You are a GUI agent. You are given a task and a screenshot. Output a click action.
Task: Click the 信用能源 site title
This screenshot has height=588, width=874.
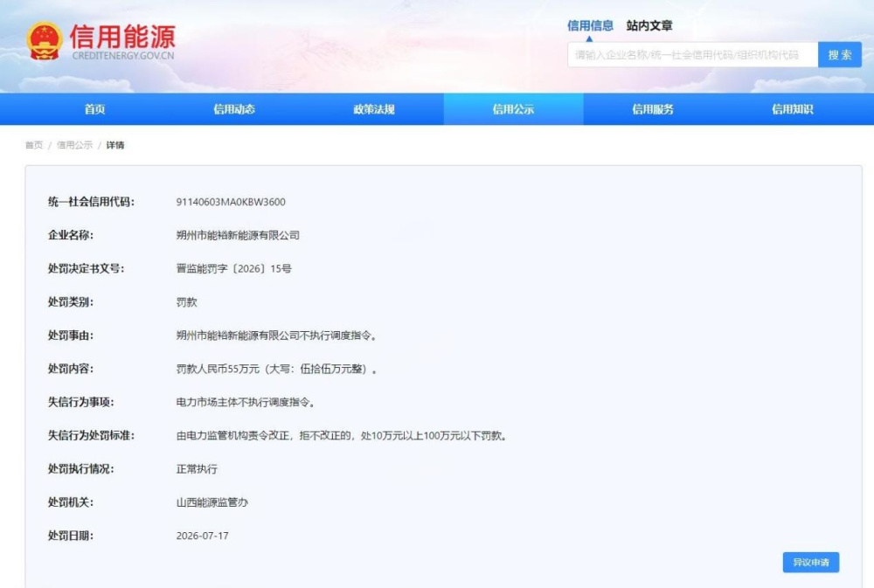(x=122, y=36)
